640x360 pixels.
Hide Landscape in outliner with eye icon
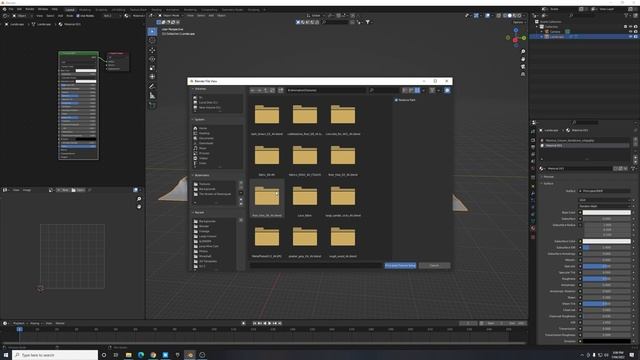point(631,37)
